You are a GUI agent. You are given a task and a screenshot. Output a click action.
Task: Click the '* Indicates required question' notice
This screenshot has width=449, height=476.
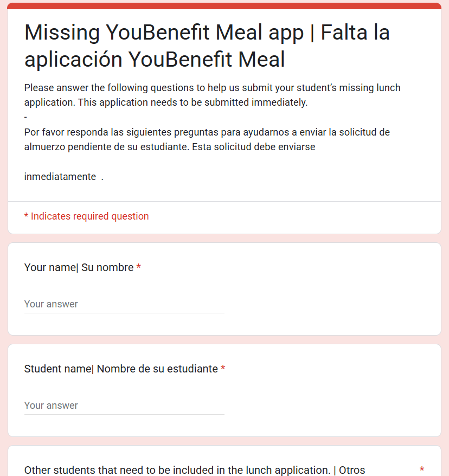pyautogui.click(x=87, y=216)
